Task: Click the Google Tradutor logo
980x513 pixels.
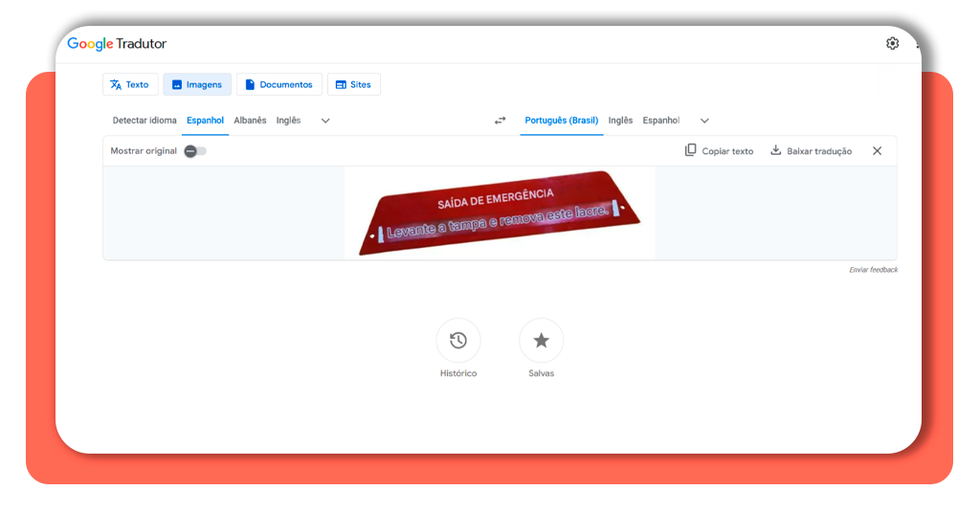Action: tap(117, 44)
